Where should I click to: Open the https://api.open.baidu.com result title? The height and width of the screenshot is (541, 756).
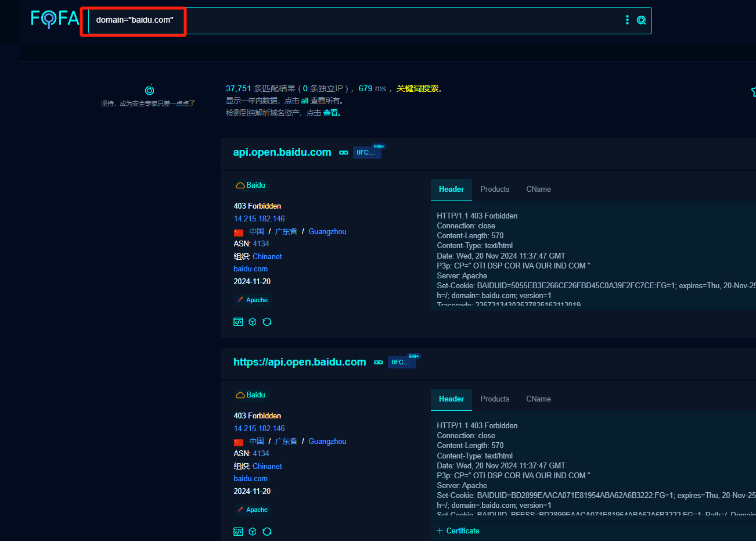(x=300, y=362)
